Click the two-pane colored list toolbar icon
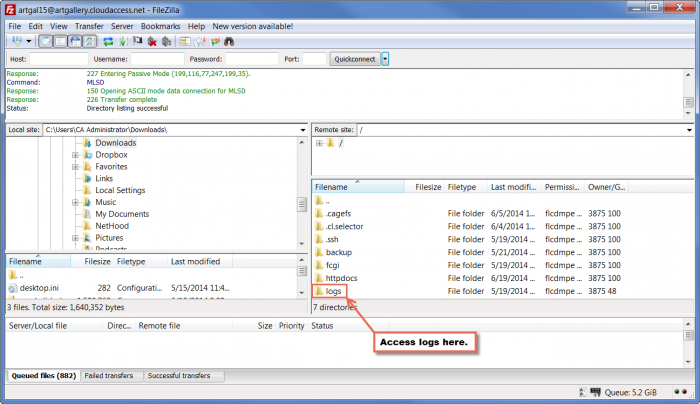 (x=185, y=42)
